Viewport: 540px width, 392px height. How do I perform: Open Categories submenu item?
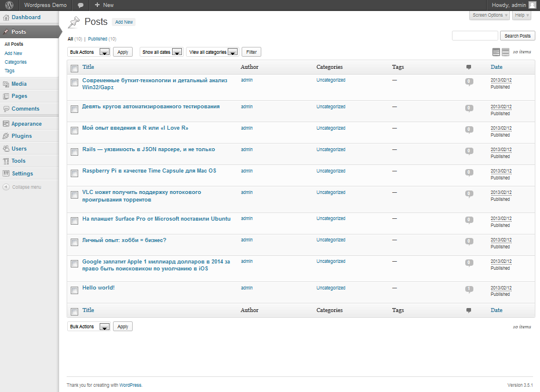(x=16, y=62)
